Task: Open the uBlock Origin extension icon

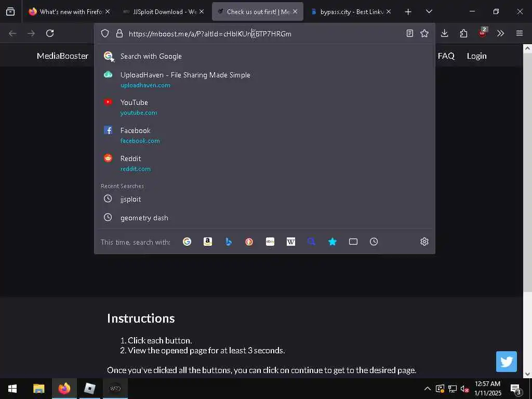Action: click(483, 33)
